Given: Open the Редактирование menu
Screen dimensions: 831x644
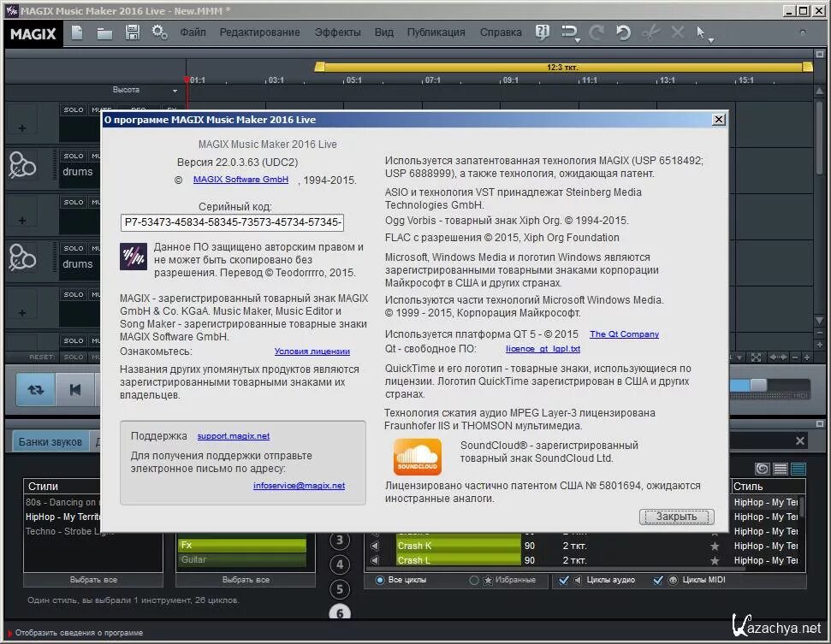Looking at the screenshot, I should click(259, 32).
